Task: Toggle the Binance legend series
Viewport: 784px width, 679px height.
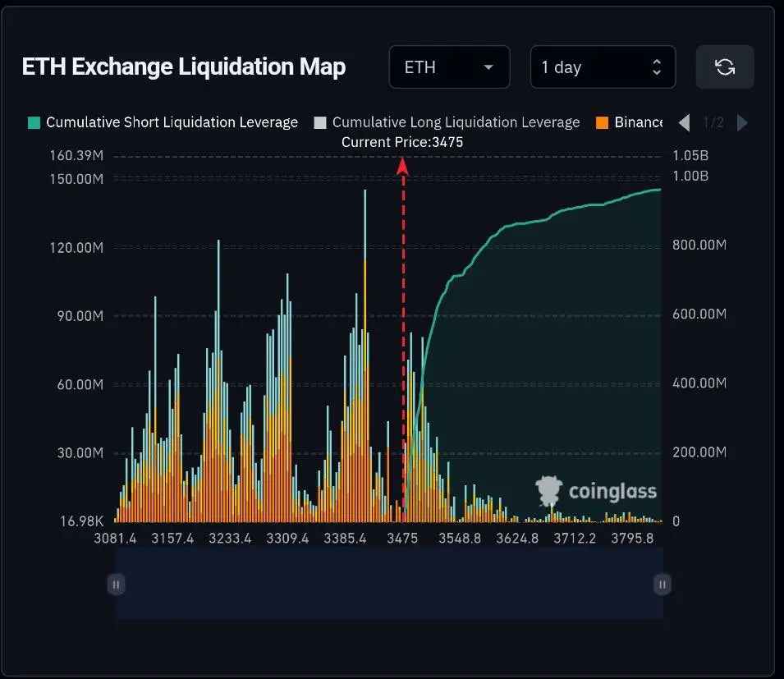Action: [x=629, y=122]
